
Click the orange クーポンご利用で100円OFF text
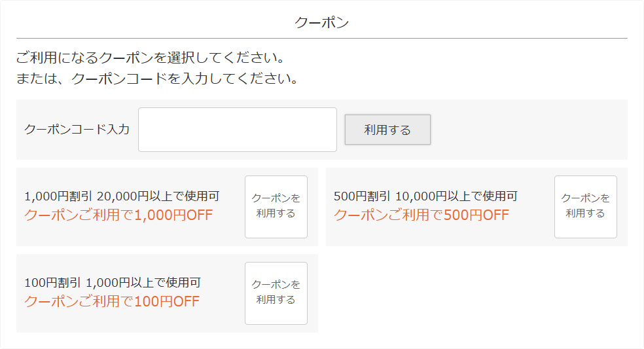tap(112, 302)
